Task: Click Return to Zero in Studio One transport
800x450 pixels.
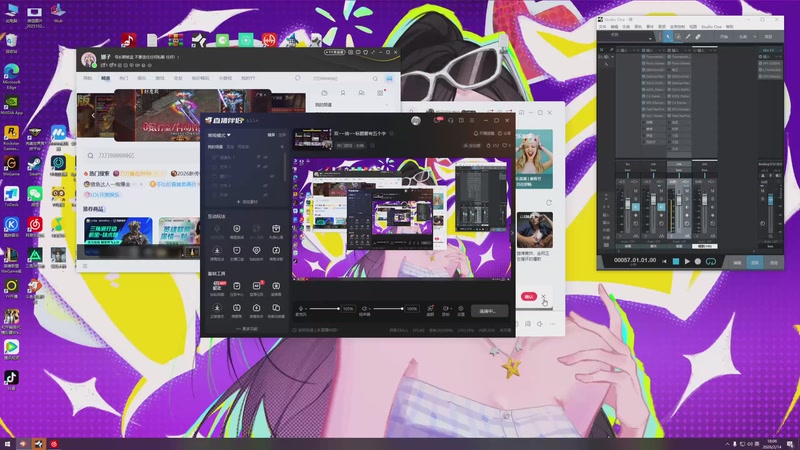Action: click(x=664, y=261)
